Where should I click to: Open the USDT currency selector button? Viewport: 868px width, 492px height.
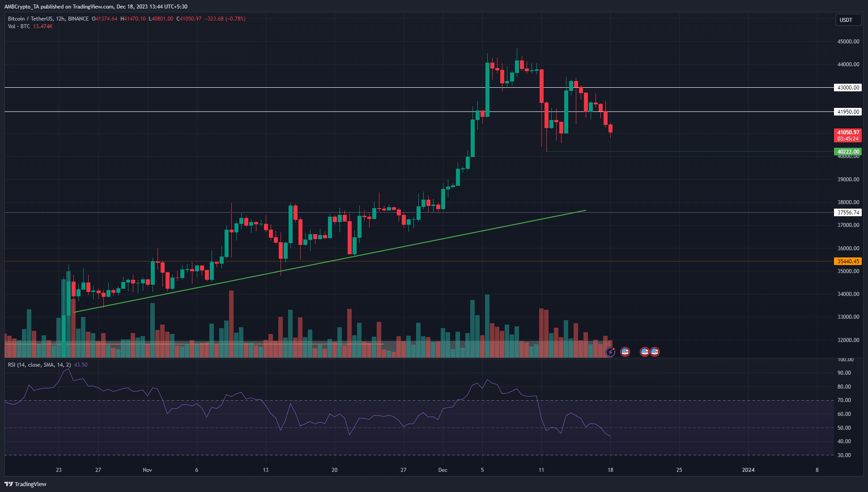pos(848,20)
